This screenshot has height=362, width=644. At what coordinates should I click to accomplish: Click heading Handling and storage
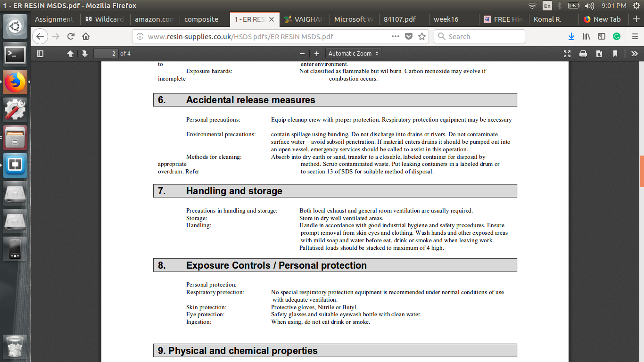coord(234,191)
